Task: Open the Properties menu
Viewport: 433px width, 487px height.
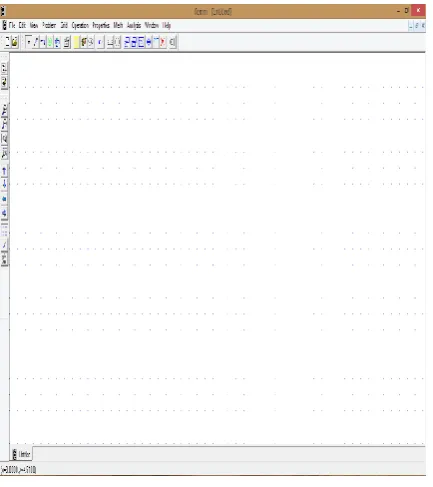Action: click(101, 25)
